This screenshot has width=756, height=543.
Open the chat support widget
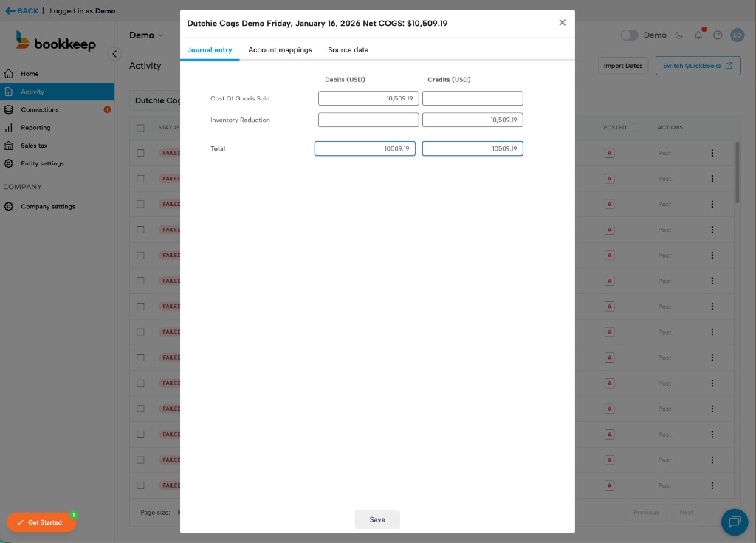pos(734,522)
